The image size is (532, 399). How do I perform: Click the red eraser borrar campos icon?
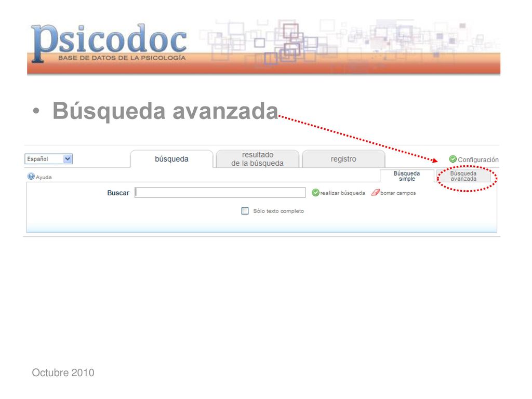[375, 193]
